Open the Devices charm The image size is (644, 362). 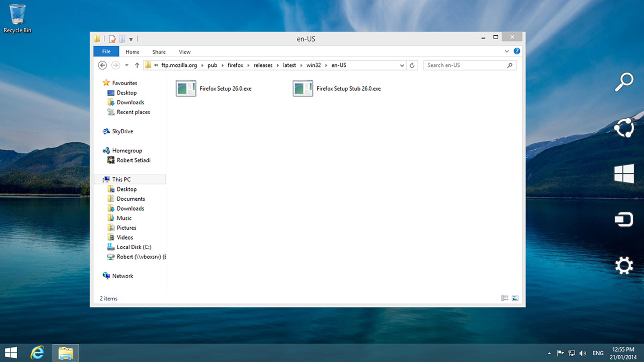pos(624,219)
